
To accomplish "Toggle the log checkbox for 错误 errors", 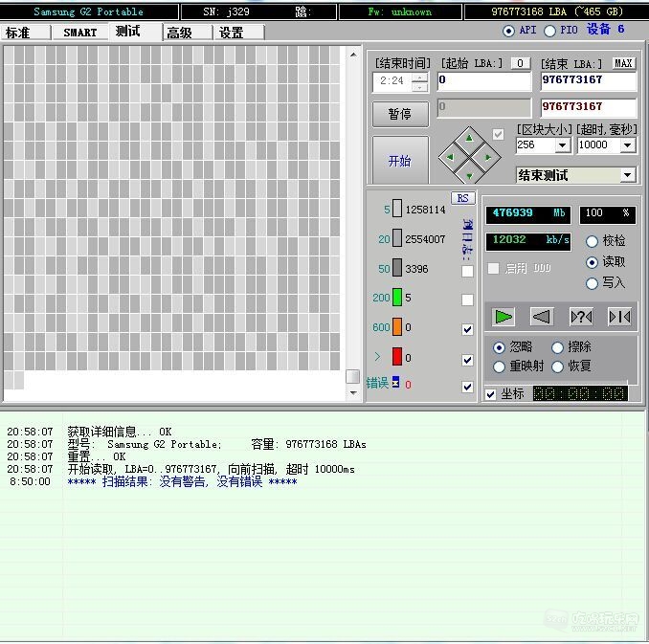I will coord(467,387).
